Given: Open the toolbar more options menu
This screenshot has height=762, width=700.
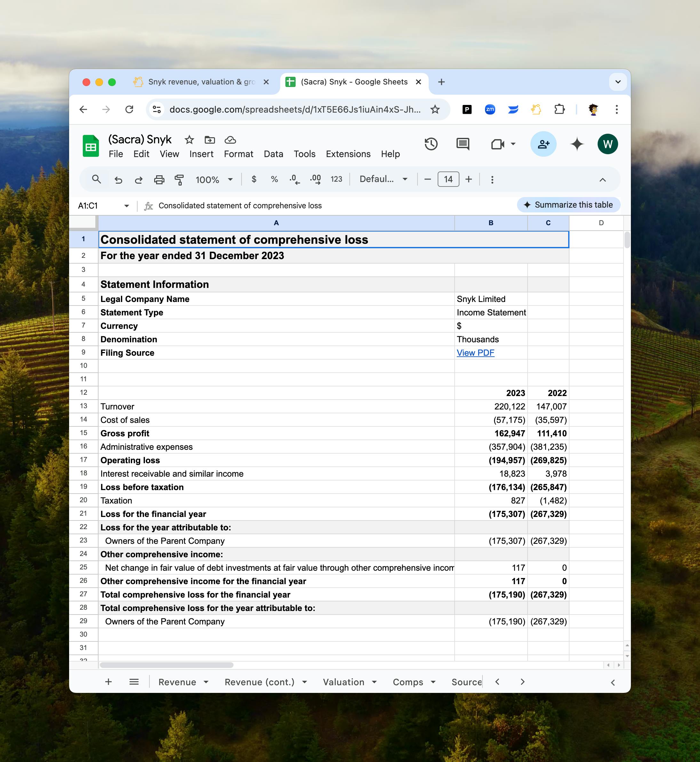Looking at the screenshot, I should pyautogui.click(x=492, y=179).
